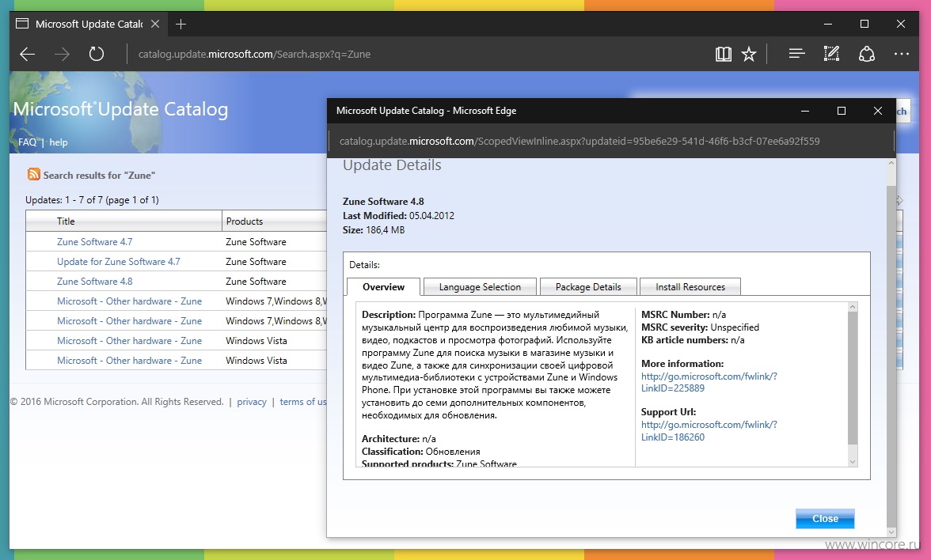The image size is (931, 560).
Task: Open the help link
Action: pos(59,142)
